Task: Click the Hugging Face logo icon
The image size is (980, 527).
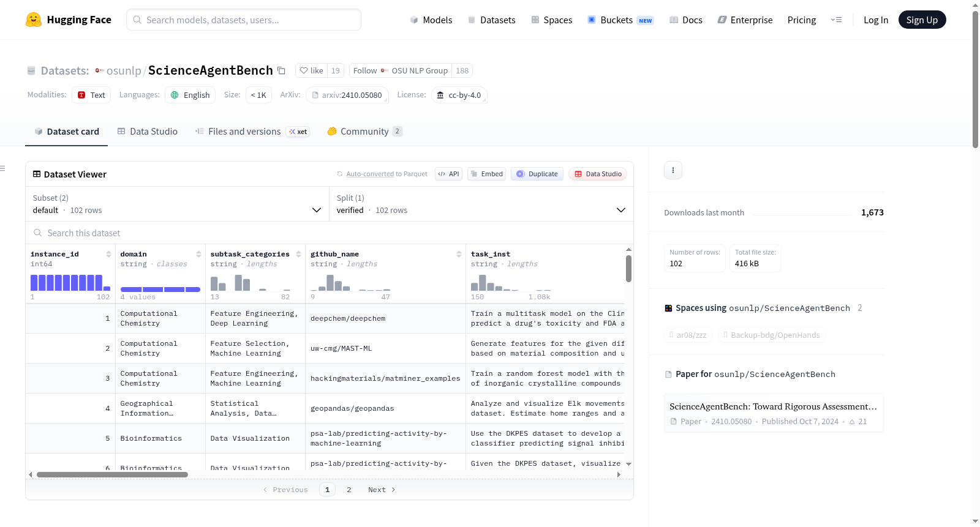Action: point(34,20)
